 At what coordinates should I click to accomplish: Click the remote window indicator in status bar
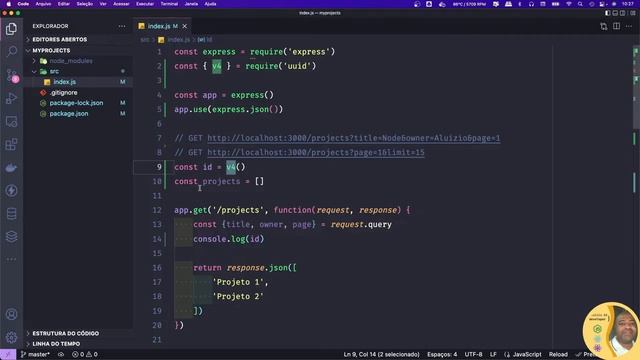(8, 354)
